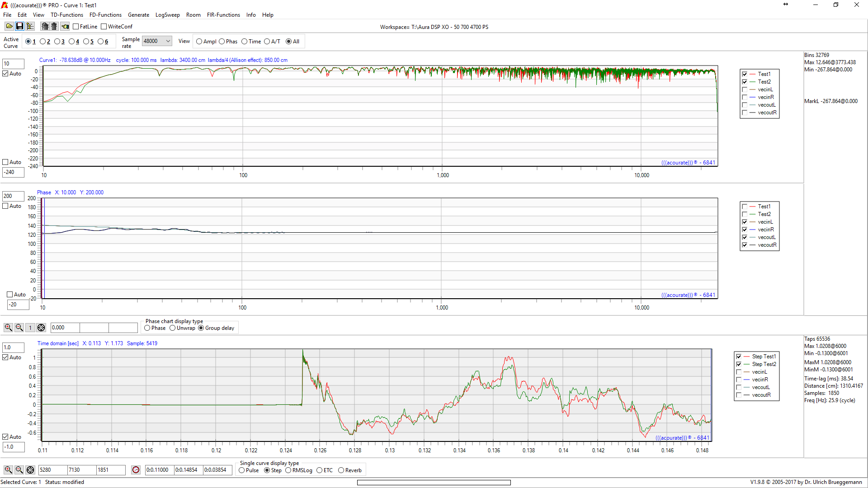Click the time domain target icon
This screenshot has width=868, height=488.
[x=30, y=470]
